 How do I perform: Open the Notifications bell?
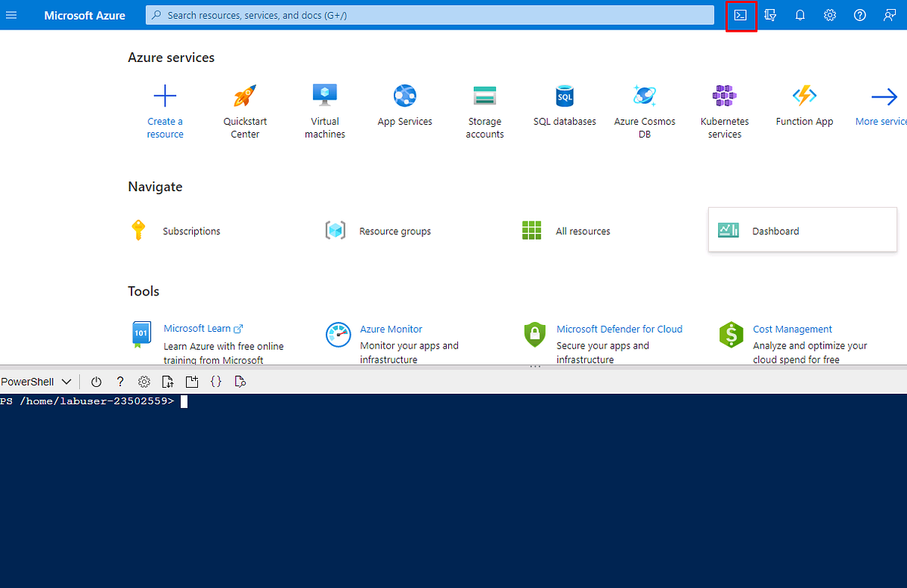pos(800,14)
